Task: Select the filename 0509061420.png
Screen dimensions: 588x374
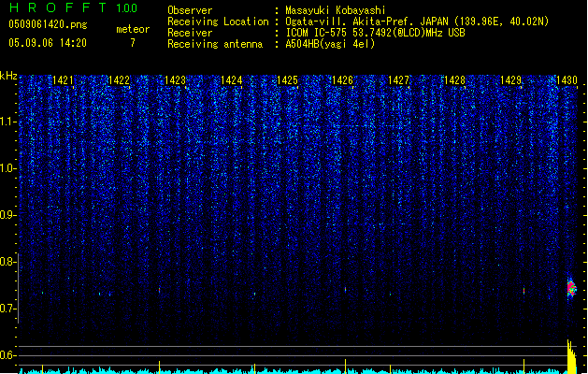Action: pos(48,24)
